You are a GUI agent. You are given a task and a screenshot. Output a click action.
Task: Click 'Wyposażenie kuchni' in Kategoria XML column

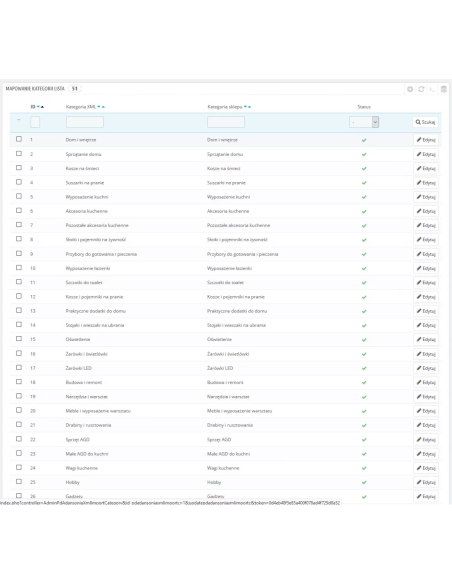pos(87,197)
